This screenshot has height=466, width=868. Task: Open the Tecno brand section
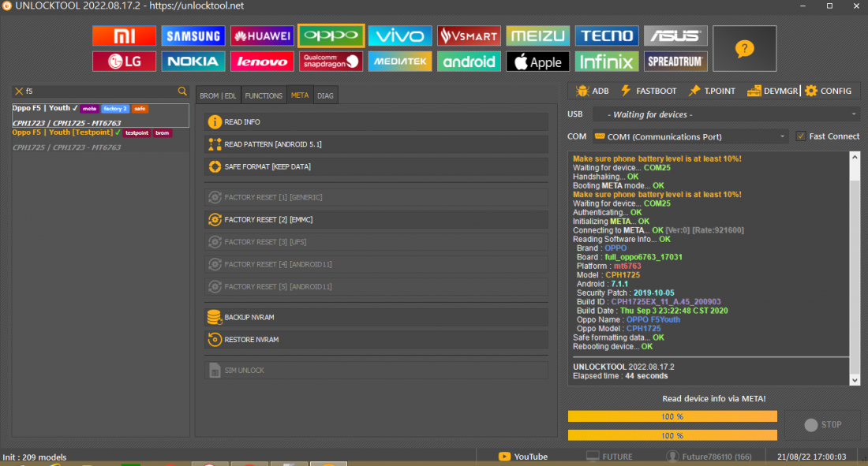pos(607,36)
